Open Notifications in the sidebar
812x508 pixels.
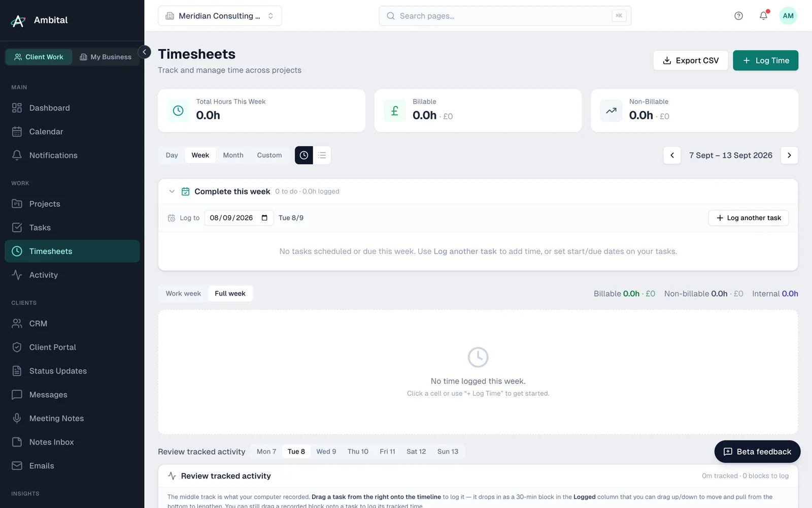coord(72,155)
